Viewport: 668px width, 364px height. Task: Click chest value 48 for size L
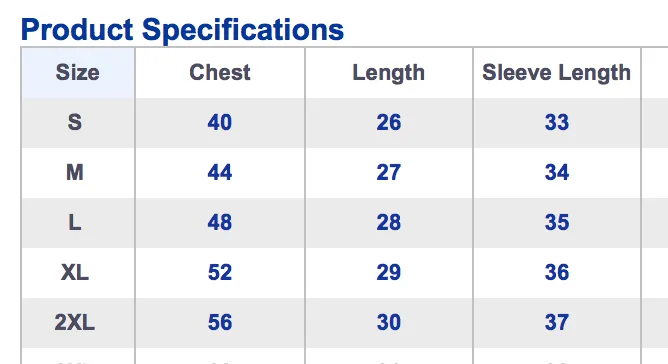pos(220,222)
